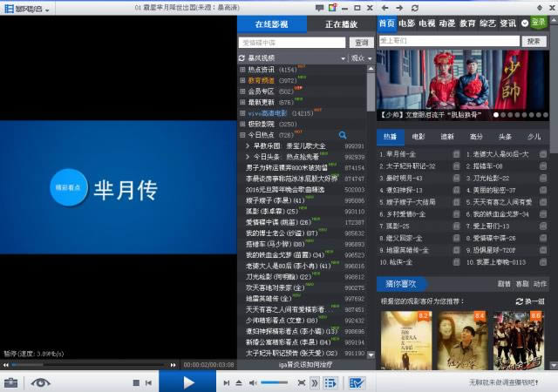
Task: Open the chat message icon in title bar
Action: tap(320, 8)
